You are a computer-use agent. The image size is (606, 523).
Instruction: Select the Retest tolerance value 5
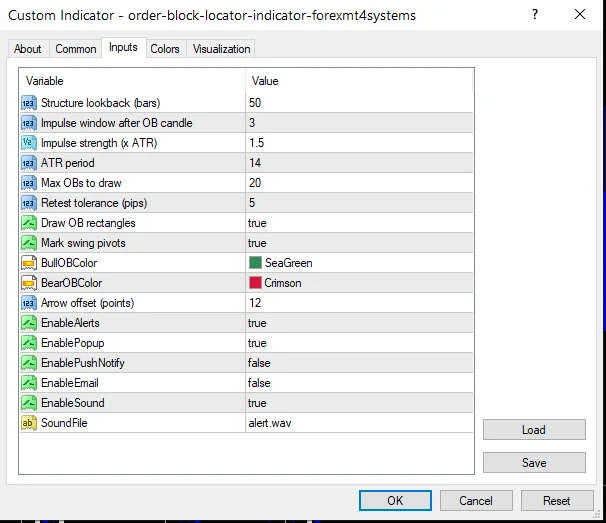tap(252, 203)
